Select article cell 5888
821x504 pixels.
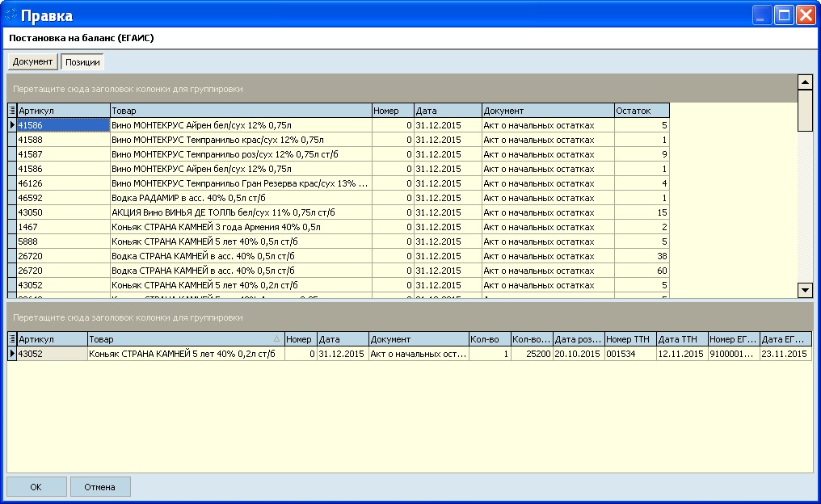pos(63,241)
